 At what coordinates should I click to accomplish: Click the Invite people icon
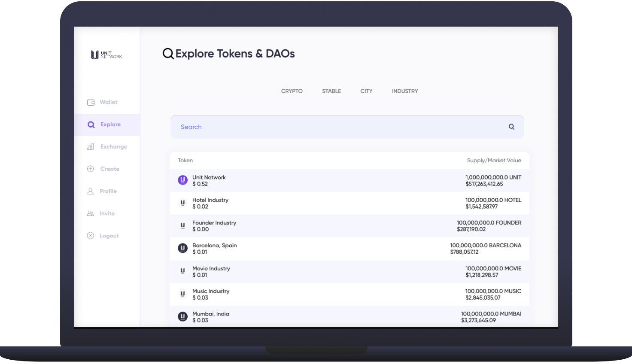click(x=91, y=213)
